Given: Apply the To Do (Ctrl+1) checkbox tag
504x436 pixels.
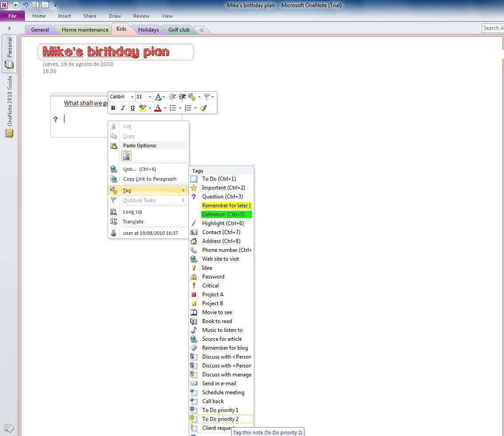Looking at the screenshot, I should point(221,178).
